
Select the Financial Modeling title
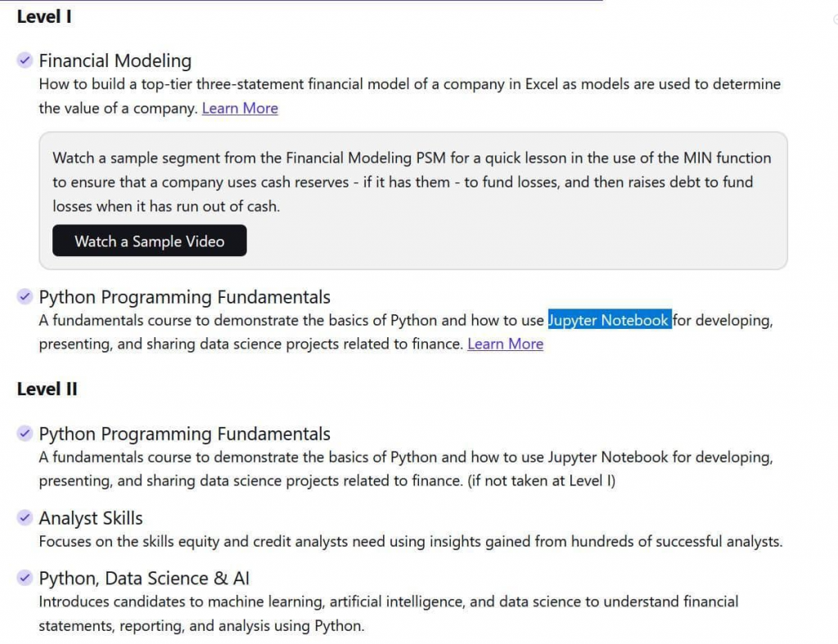click(x=115, y=61)
